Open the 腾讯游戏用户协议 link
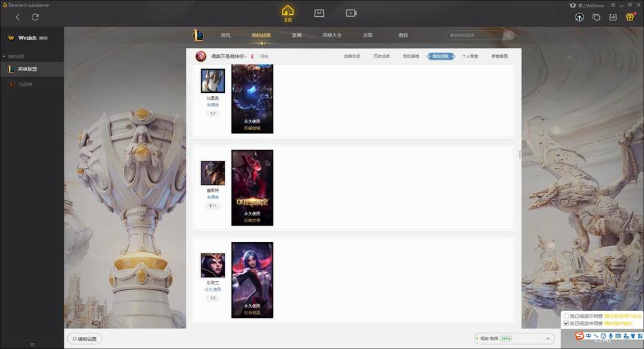This screenshot has width=644, height=349. click(622, 316)
